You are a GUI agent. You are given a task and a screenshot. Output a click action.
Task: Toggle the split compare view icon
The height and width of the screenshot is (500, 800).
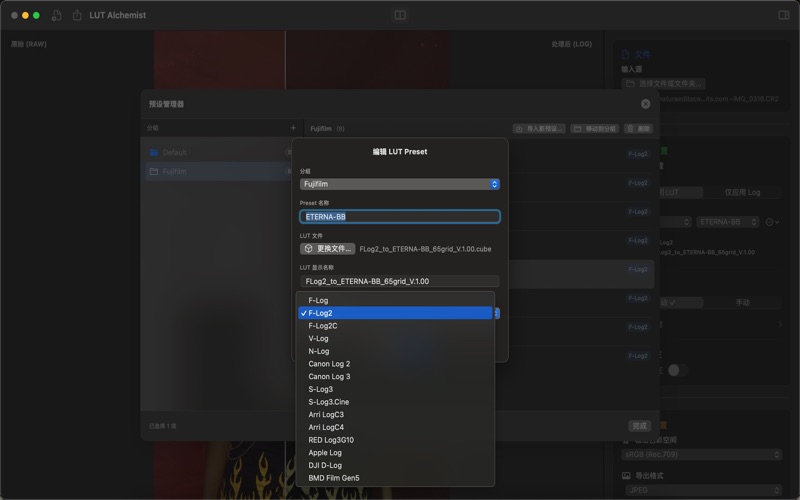click(x=400, y=15)
